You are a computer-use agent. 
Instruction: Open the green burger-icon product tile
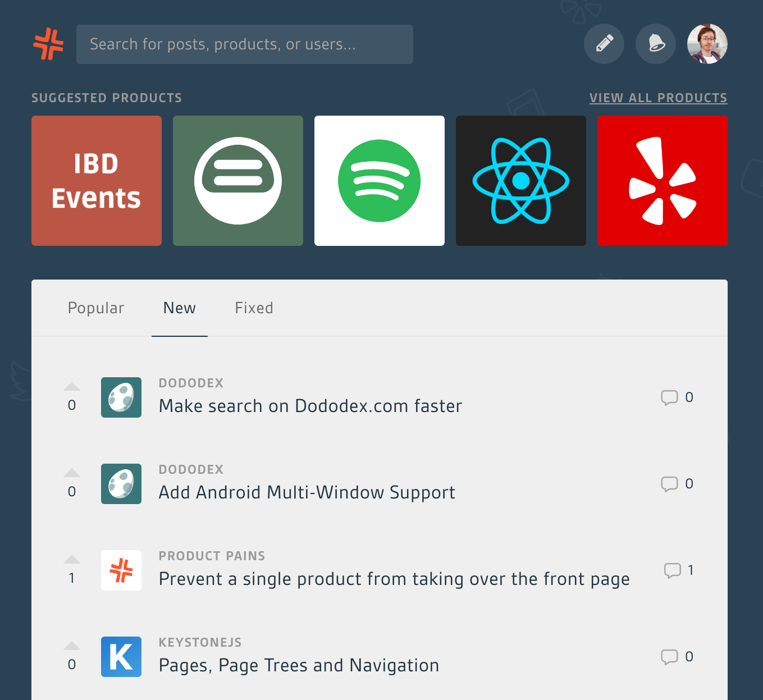pyautogui.click(x=238, y=181)
